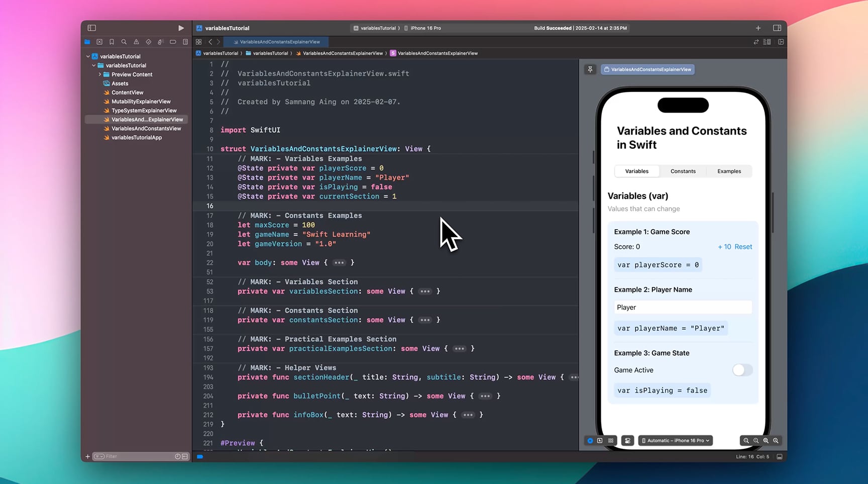
Task: Click VariablesAndConstantsExplainerView preview chip
Action: coord(648,69)
